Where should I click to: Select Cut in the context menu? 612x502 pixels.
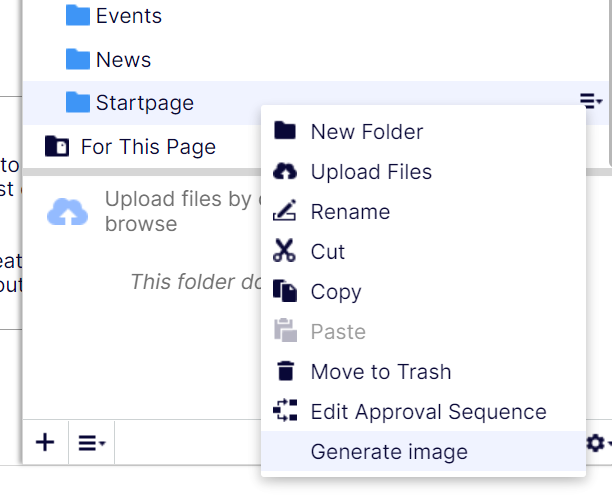pos(423,252)
